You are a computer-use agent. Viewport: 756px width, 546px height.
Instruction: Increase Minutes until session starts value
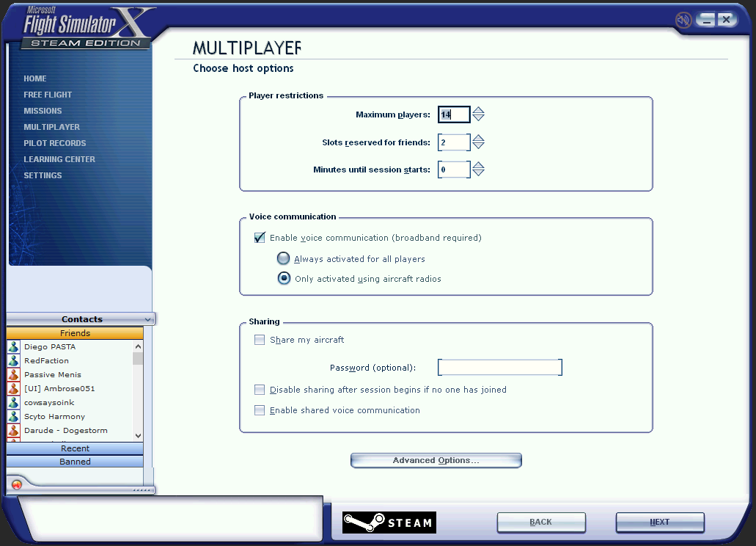pos(478,165)
